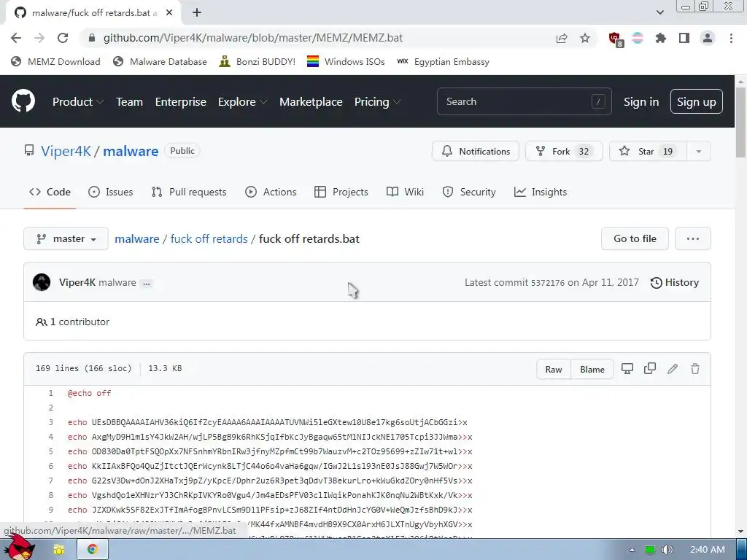
Task: Open the Chrome three-dot menu
Action: click(731, 38)
